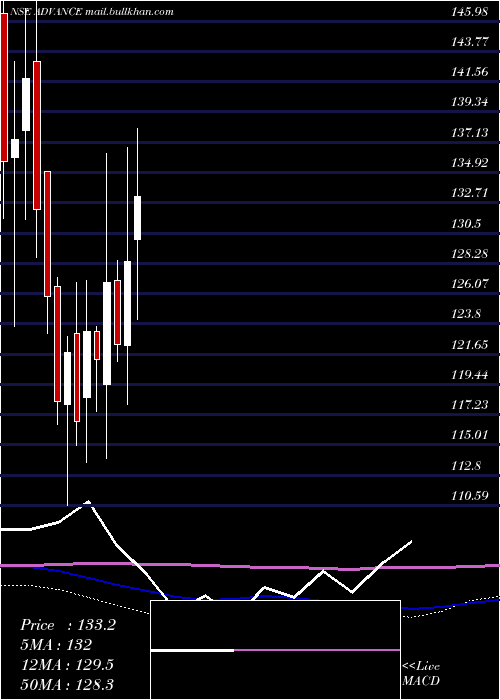This screenshot has width=500, height=700.
Task: Select the 132.71 price axis label
Action: (469, 193)
